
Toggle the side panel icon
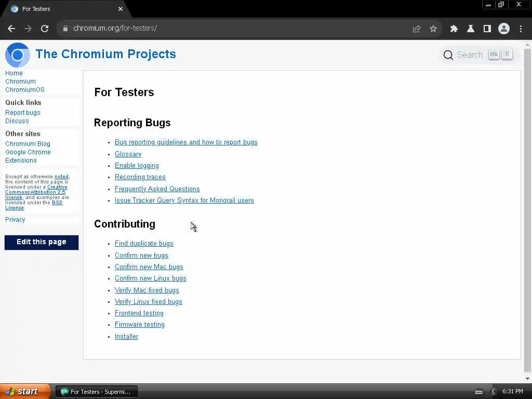[x=487, y=29]
